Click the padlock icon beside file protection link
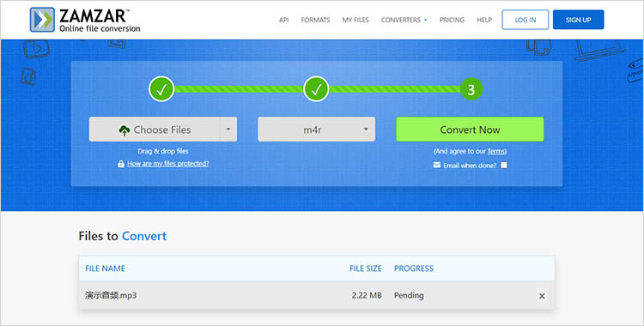Image resolution: width=644 pixels, height=326 pixels. click(x=121, y=164)
